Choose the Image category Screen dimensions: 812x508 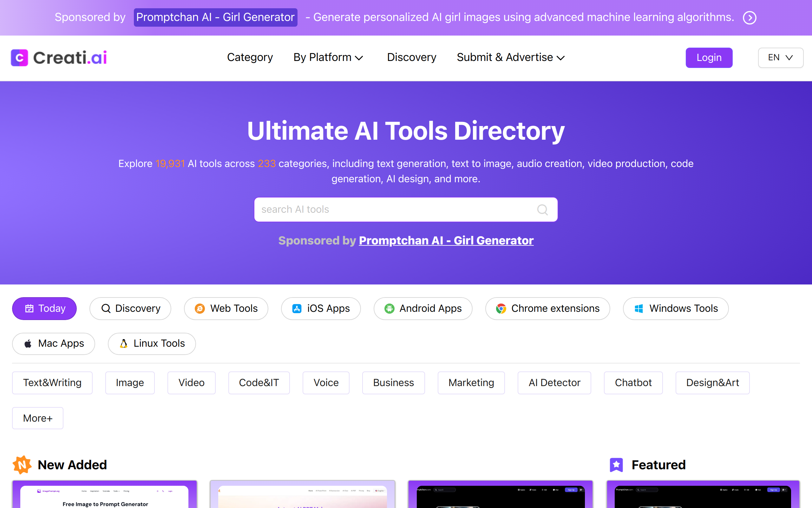click(x=130, y=383)
